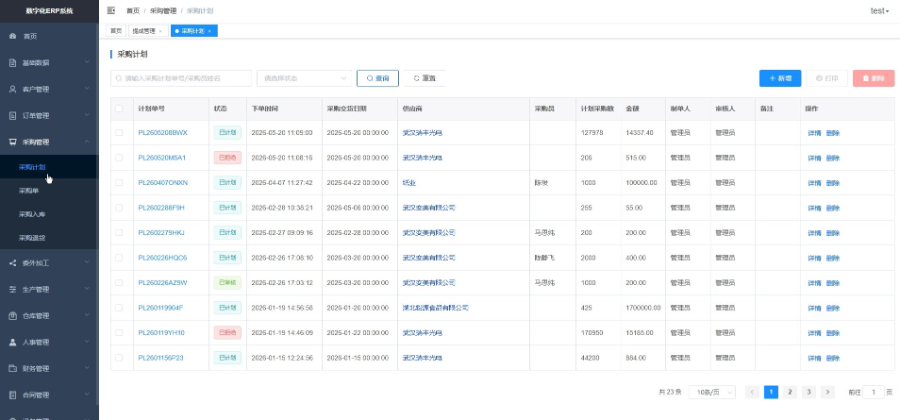Expand the 订单管理 menu chevron
The image size is (900, 420).
tap(87, 115)
